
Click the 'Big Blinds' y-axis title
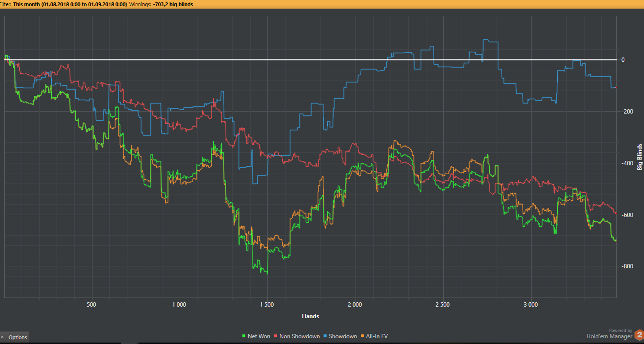coord(639,157)
